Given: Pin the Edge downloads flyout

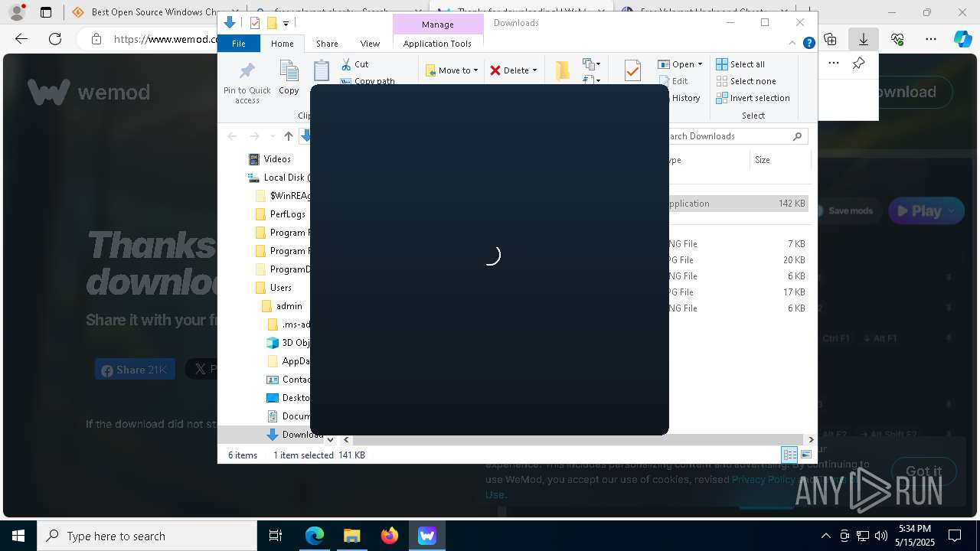Looking at the screenshot, I should pyautogui.click(x=858, y=64).
